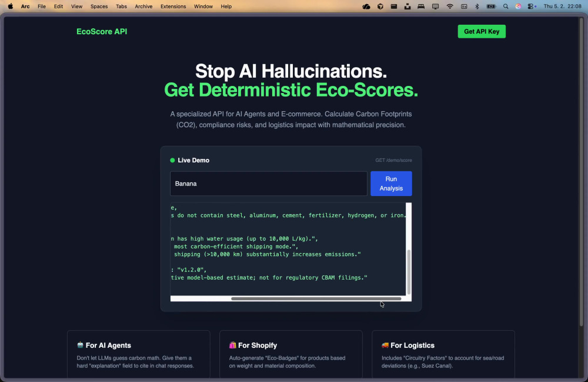Click the colorful Siri icon
The height and width of the screenshot is (382, 588).
(x=518, y=6)
